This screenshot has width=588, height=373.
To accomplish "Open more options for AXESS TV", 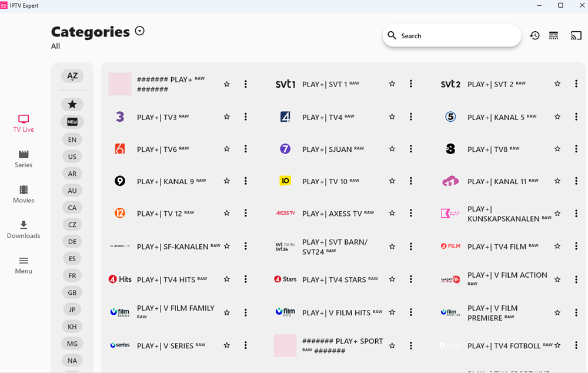I will [411, 213].
